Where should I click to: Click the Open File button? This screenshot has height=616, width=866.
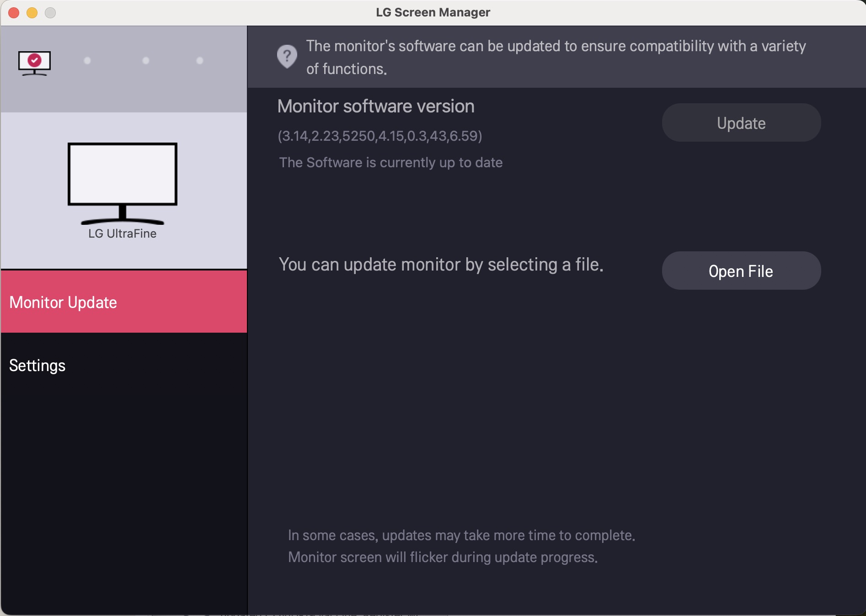click(x=741, y=271)
